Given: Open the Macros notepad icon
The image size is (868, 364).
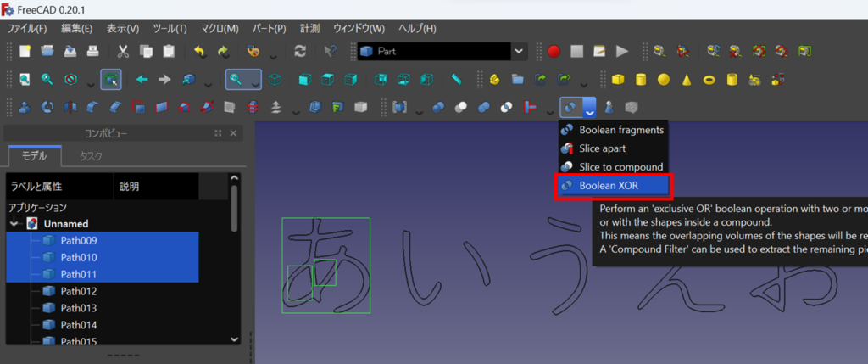Looking at the screenshot, I should click(x=599, y=52).
